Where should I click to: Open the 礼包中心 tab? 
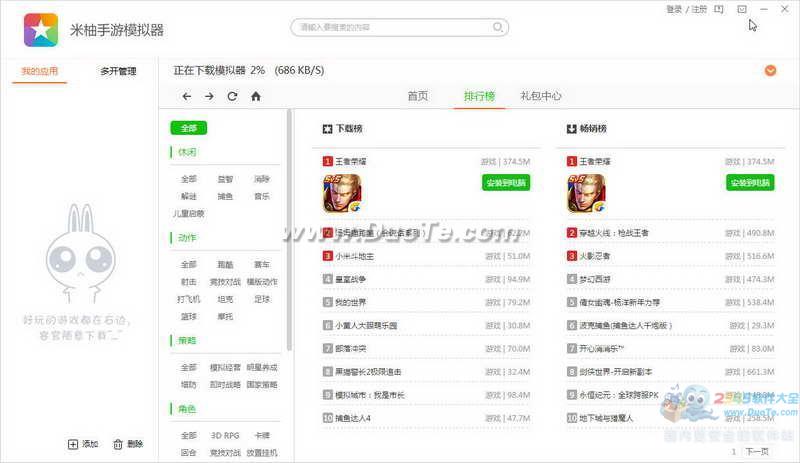click(541, 96)
